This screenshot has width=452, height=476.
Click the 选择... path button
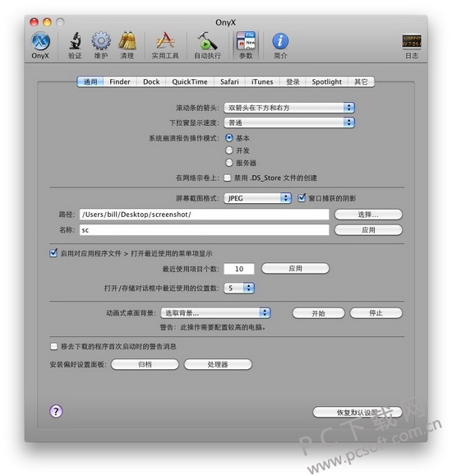coord(368,215)
